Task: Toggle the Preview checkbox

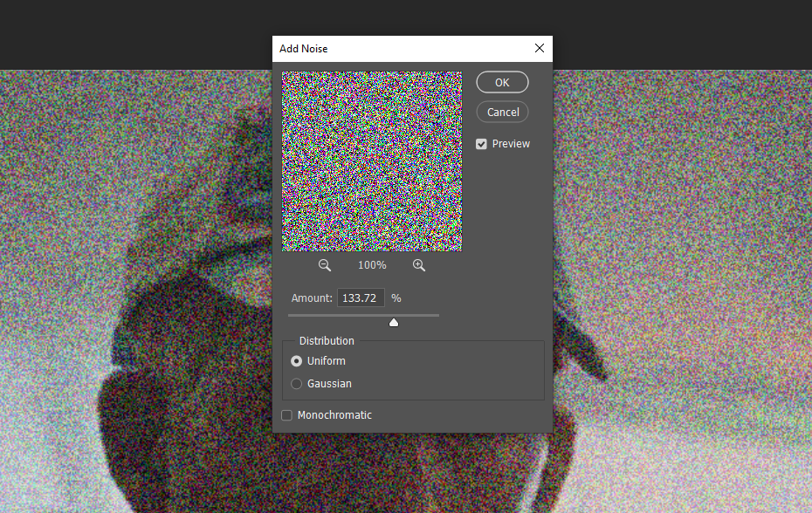Action: pos(482,144)
